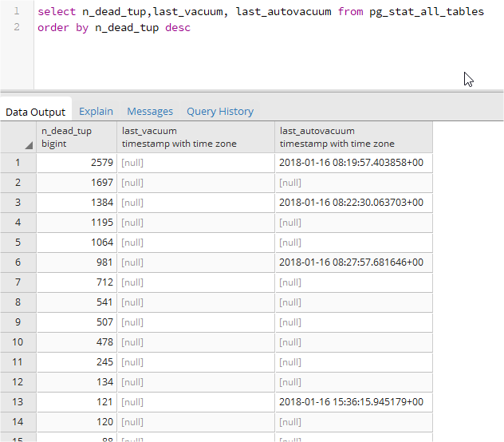Select row number 6 header
Image resolution: width=504 pixels, height=442 pixels.
click(18, 262)
